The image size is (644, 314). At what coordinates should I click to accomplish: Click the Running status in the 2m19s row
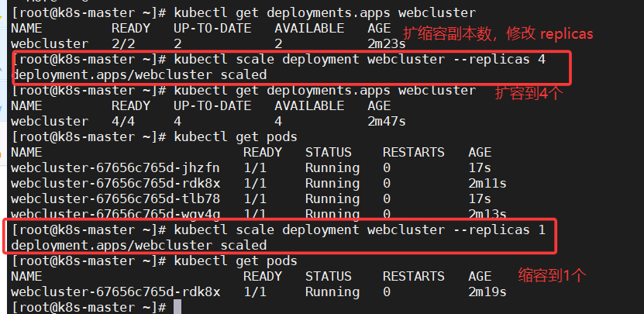point(332,292)
